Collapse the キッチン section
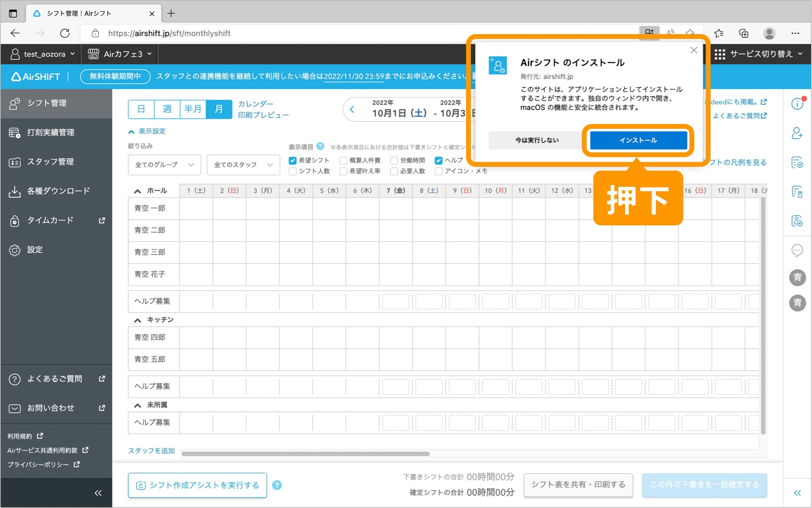The height and width of the screenshot is (508, 812). [137, 319]
